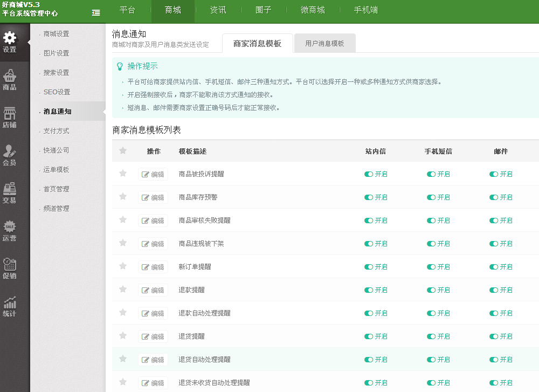Viewport: 539px width, 392px height.
Task: Edit the 商品审核失败提醒 template
Action: tap(153, 221)
